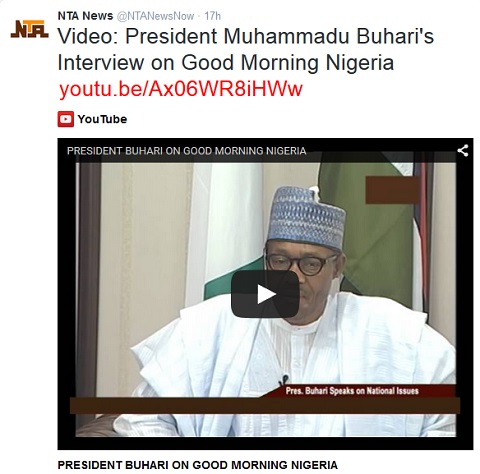Click the red YouTube logo icon
Viewport: 480px width, 474px height.
[x=66, y=119]
